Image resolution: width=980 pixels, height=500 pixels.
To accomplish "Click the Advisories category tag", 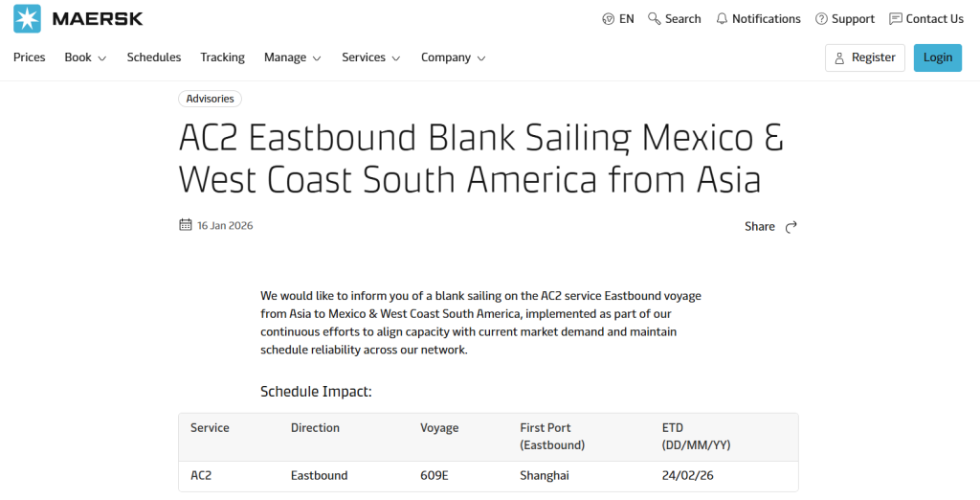I will pyautogui.click(x=210, y=99).
